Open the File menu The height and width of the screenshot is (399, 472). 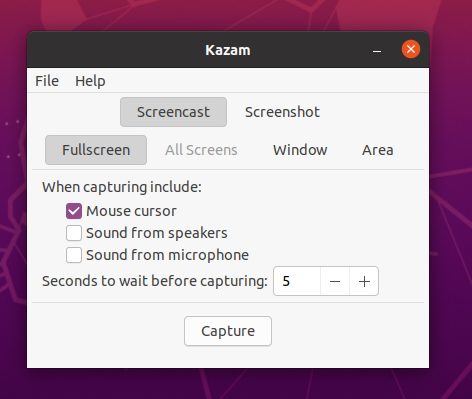click(47, 81)
